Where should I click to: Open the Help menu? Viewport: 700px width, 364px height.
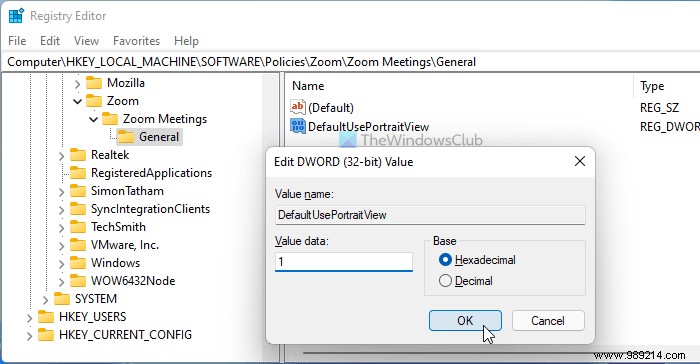186,41
